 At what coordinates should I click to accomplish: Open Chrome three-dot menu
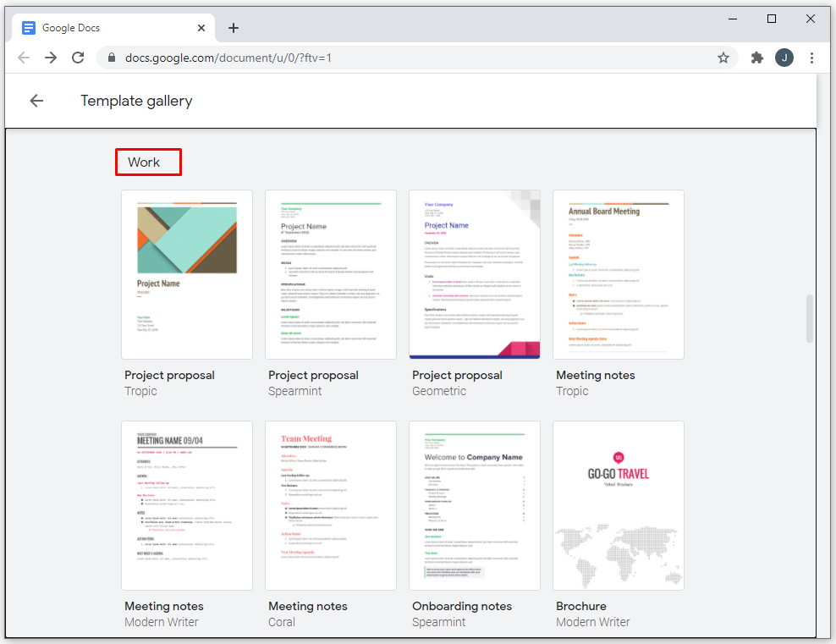[x=811, y=58]
